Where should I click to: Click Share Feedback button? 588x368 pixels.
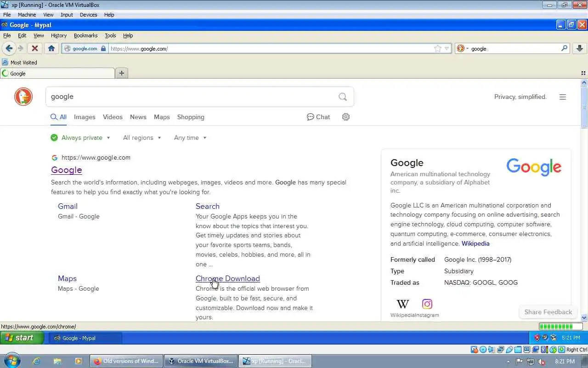click(x=548, y=312)
